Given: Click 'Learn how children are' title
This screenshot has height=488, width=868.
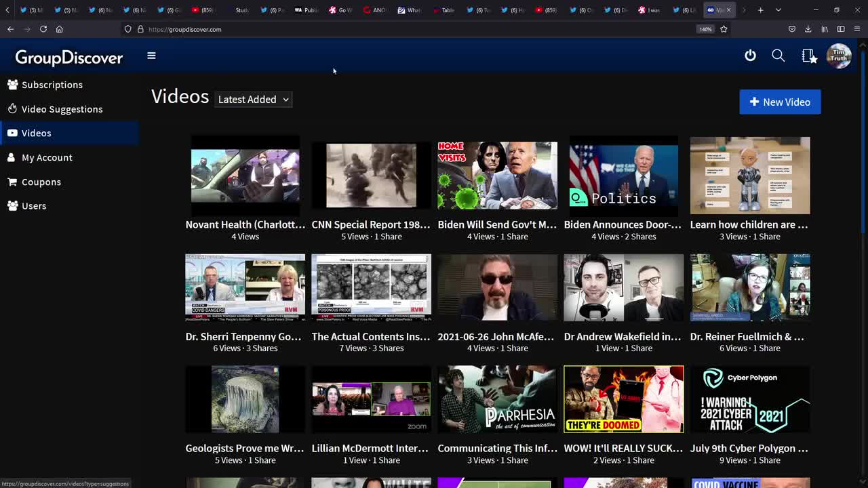Looking at the screenshot, I should coord(749,224).
